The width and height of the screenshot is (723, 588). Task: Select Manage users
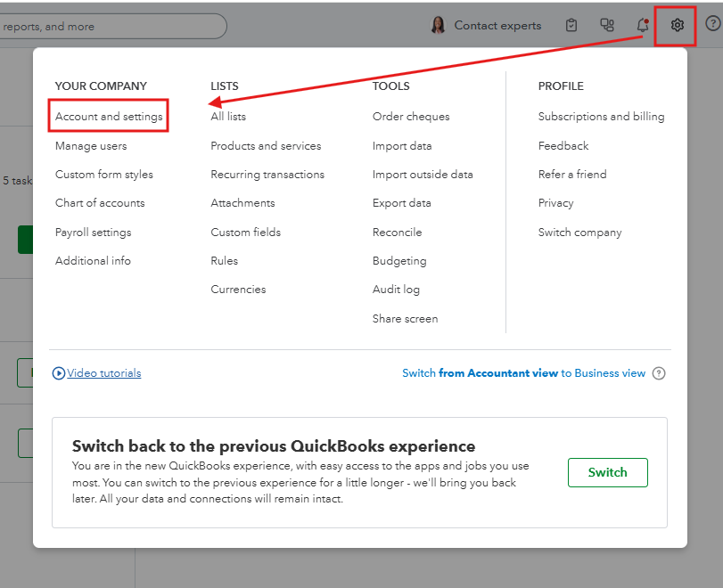tap(91, 146)
